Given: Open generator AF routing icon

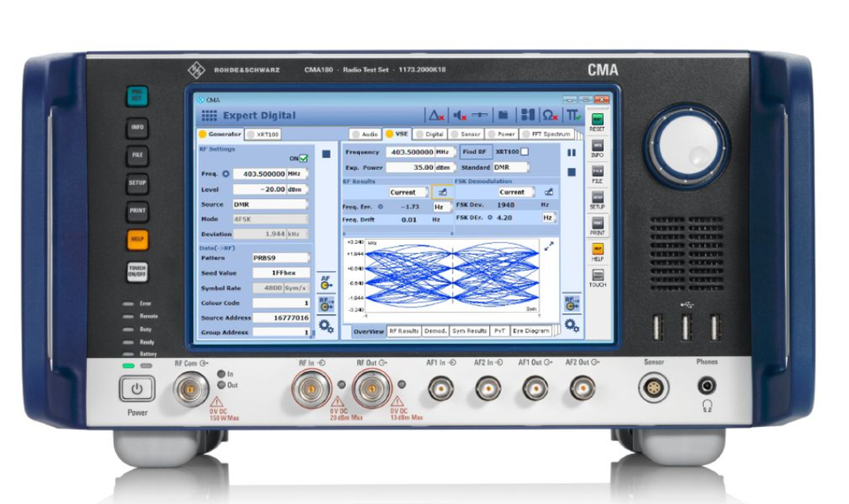Looking at the screenshot, I should point(326,282).
